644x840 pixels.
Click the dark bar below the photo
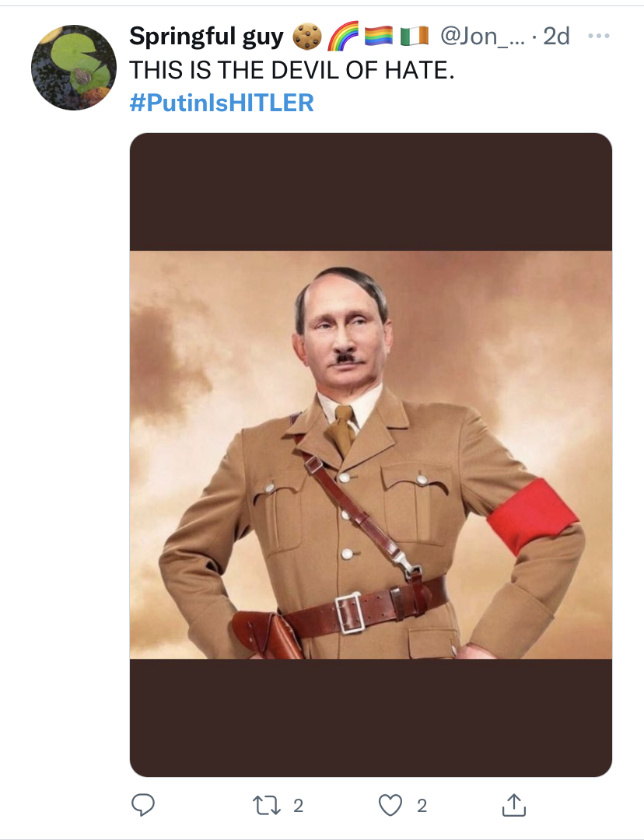(x=370, y=716)
